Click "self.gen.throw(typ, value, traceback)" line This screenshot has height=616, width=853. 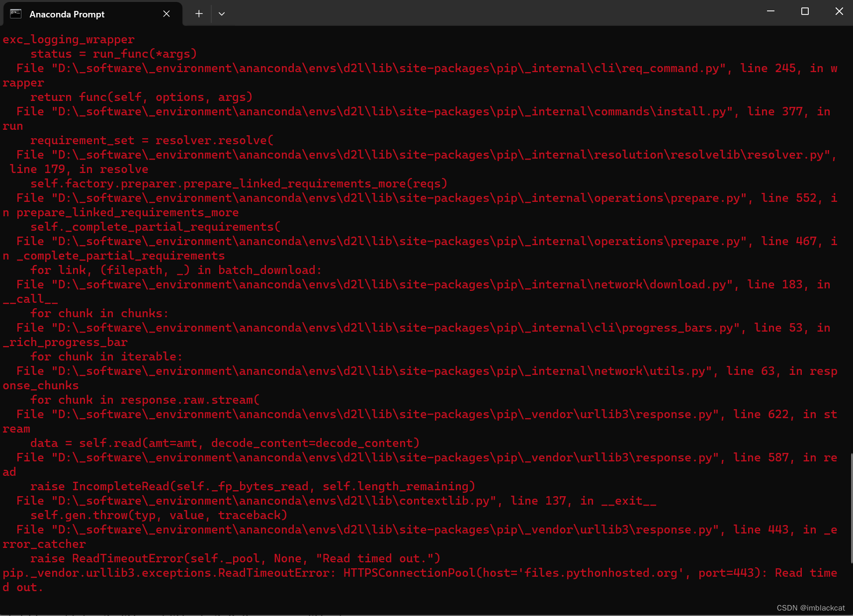pos(159,516)
